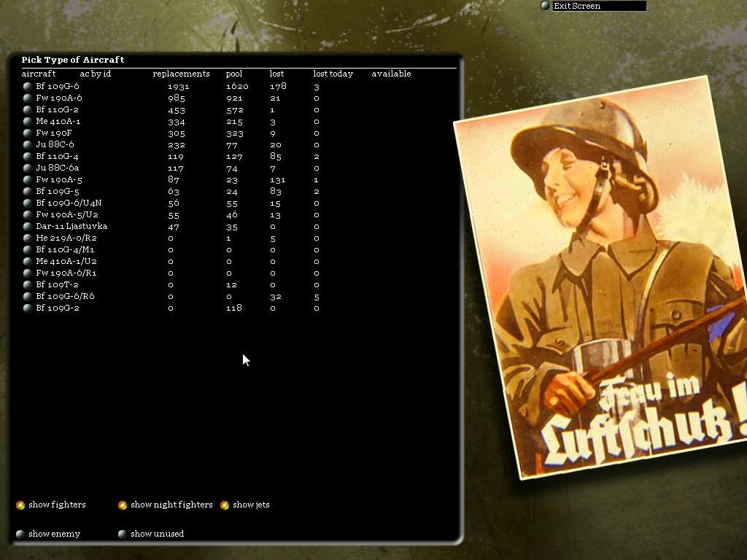The height and width of the screenshot is (560, 747).
Task: Select the Dar-11 Ljastuvka round button
Action: click(x=27, y=226)
